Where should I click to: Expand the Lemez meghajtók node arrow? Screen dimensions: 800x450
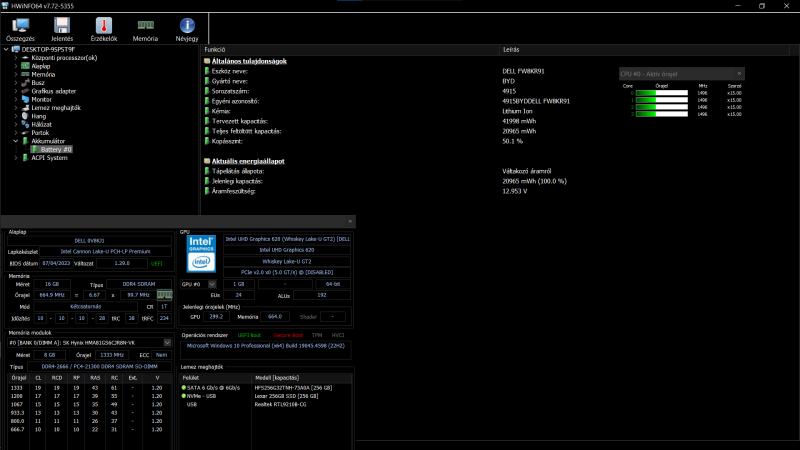tap(16, 108)
